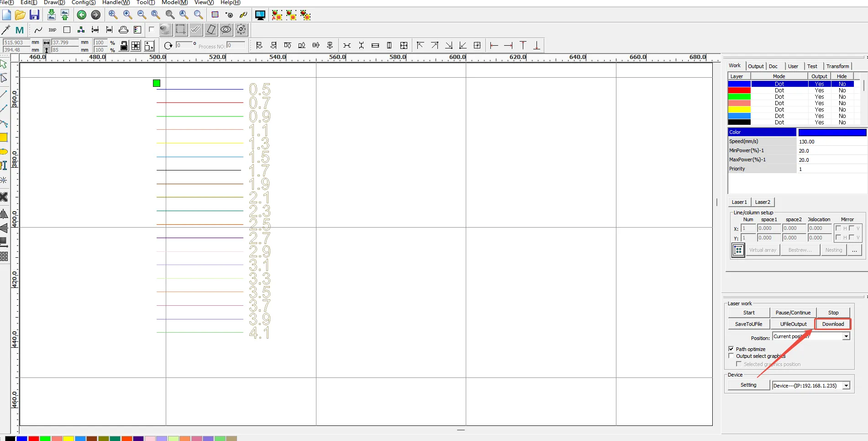Switch to the Transform tab
Screen dimensions: 868x441
(x=837, y=66)
